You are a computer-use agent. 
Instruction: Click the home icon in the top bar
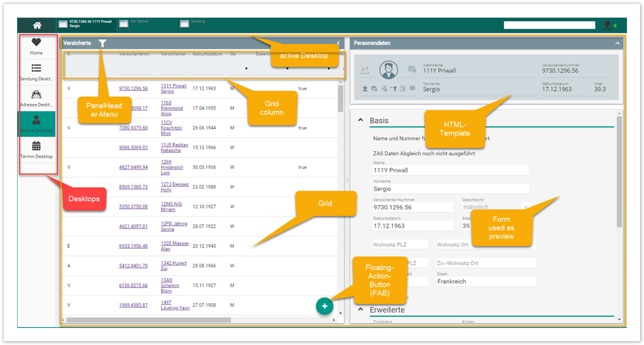(x=37, y=25)
